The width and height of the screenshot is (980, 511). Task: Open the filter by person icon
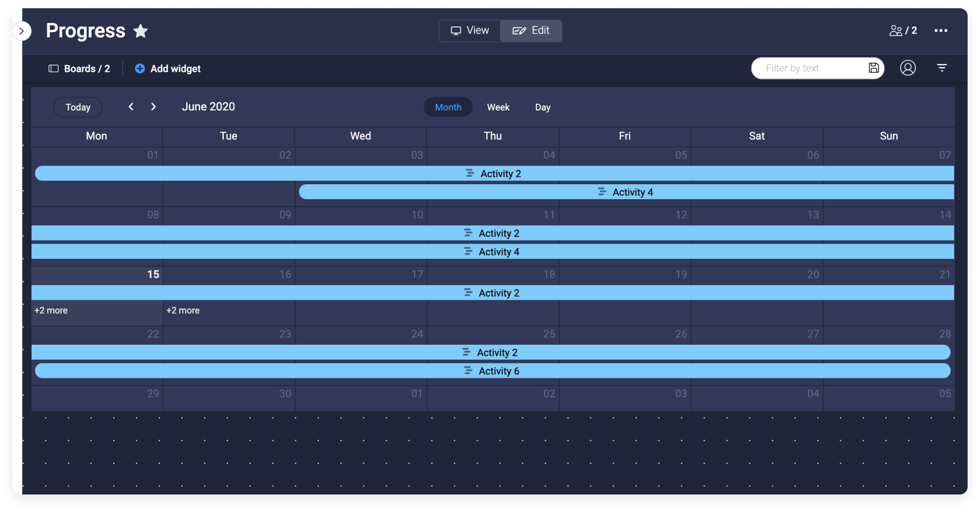point(908,68)
